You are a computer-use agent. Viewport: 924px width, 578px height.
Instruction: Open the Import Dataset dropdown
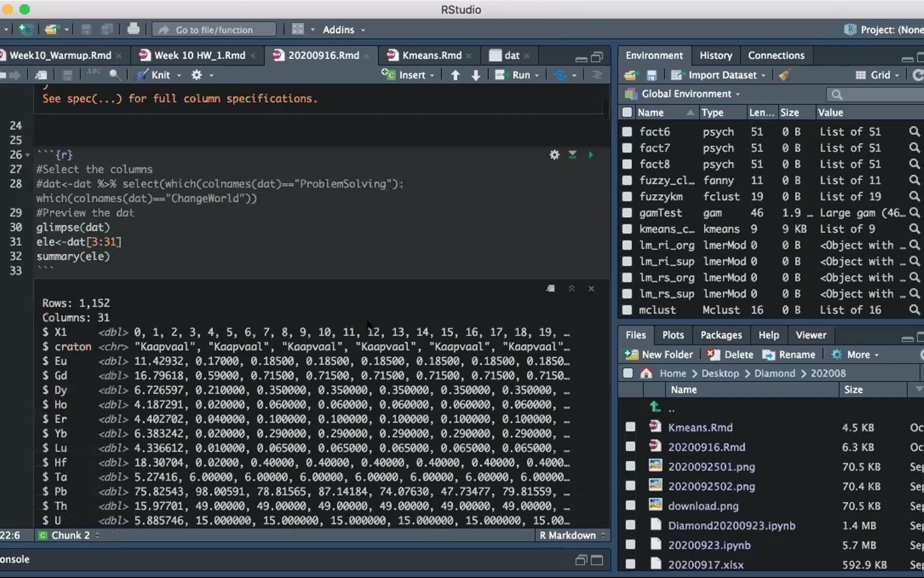pyautogui.click(x=718, y=75)
